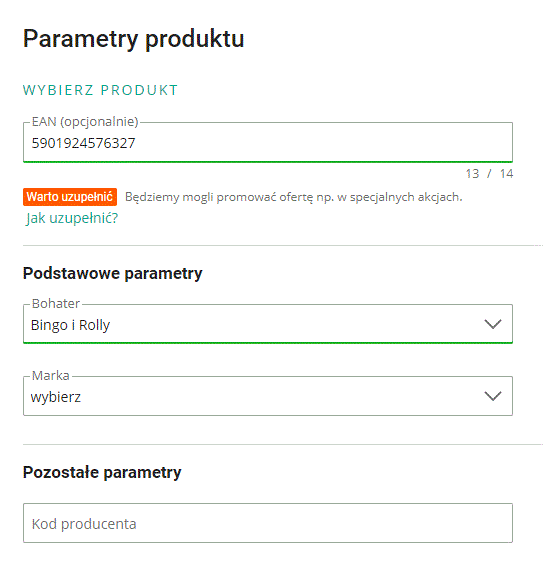Screen dimensions: 543x567
Task: Click the chevron arrow in Bohater field
Action: coord(493,324)
